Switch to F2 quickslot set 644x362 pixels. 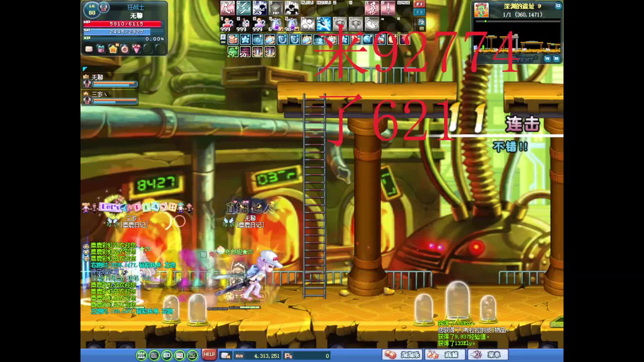click(419, 12)
